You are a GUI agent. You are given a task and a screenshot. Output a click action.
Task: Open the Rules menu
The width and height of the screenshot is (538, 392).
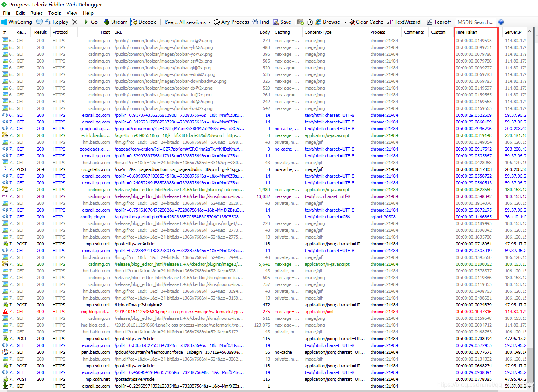point(36,13)
